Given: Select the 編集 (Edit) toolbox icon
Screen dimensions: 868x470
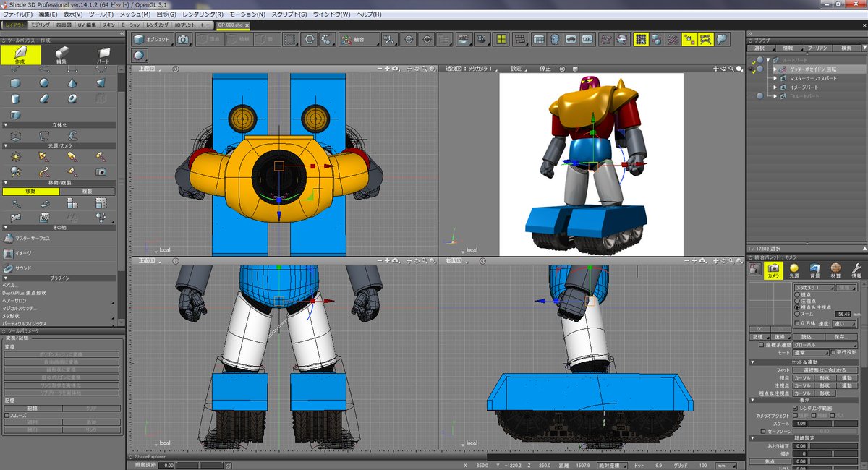Looking at the screenshot, I should (x=62, y=56).
